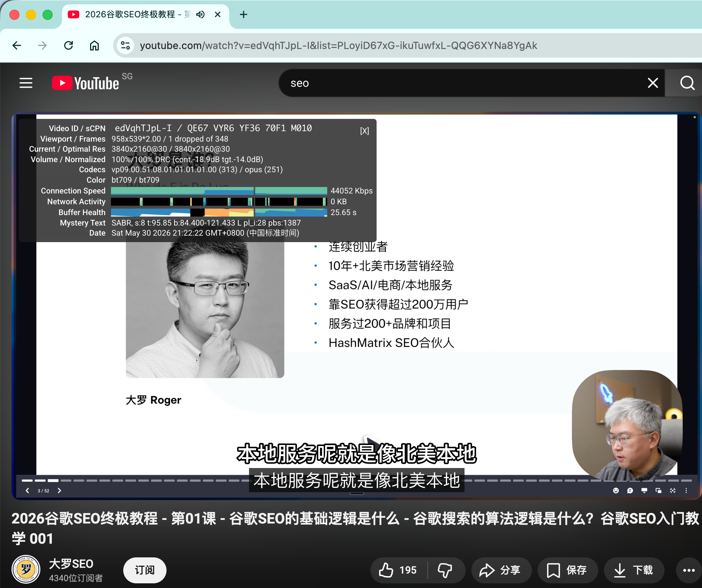This screenshot has height=588, width=702.
Task: Open the slide comments bubble icon
Action: click(x=630, y=490)
